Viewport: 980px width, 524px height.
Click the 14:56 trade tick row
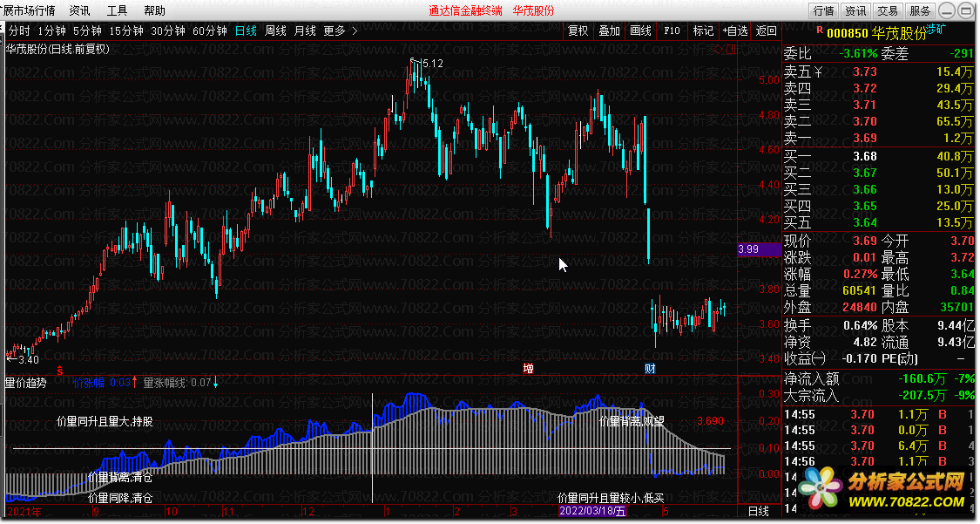coord(879,461)
